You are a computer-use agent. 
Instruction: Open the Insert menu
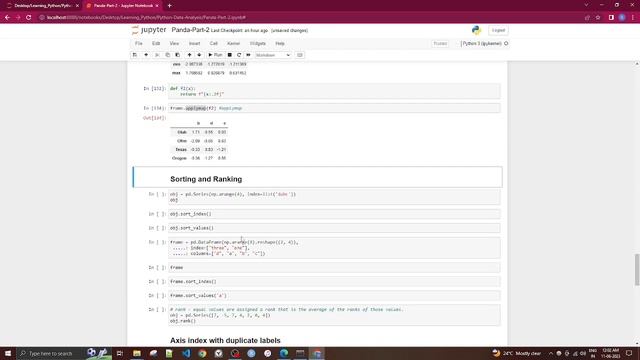click(194, 43)
